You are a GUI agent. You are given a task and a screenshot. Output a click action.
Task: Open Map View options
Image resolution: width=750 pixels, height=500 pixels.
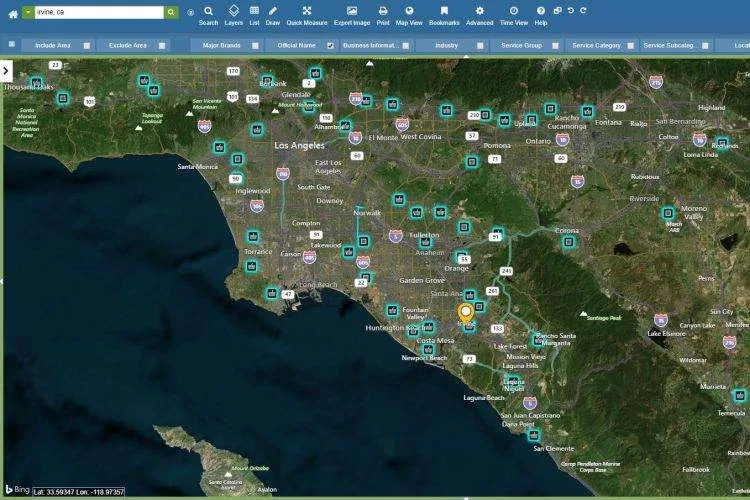409,16
